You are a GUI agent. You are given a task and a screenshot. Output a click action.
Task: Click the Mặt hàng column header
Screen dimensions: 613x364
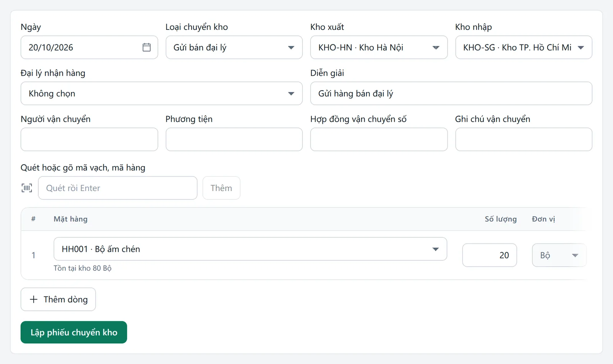pos(70,219)
